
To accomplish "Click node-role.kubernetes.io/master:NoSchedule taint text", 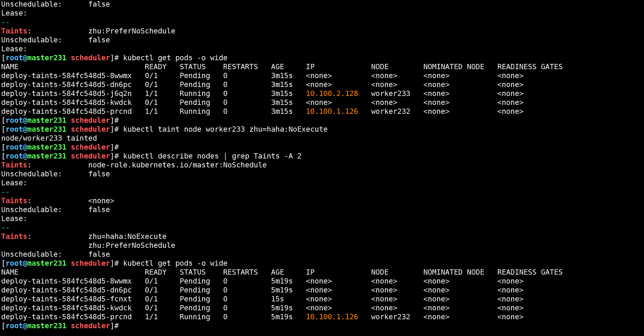I will [177, 165].
